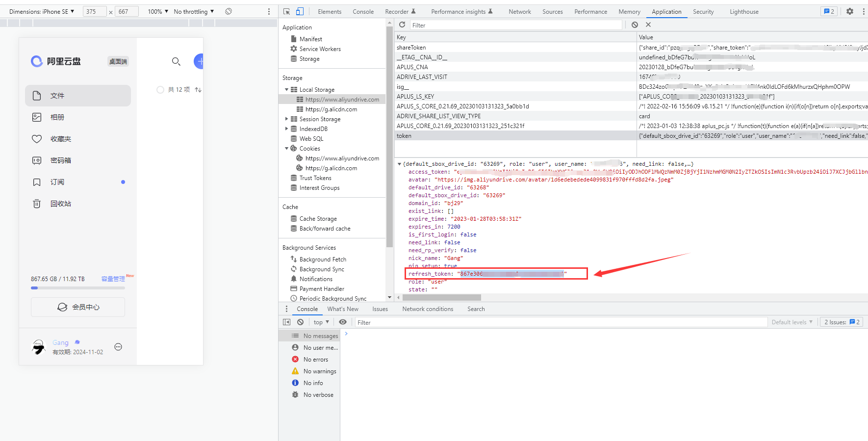Screen dimensions: 868x441
Task: Open the Security tab
Action: (x=703, y=12)
